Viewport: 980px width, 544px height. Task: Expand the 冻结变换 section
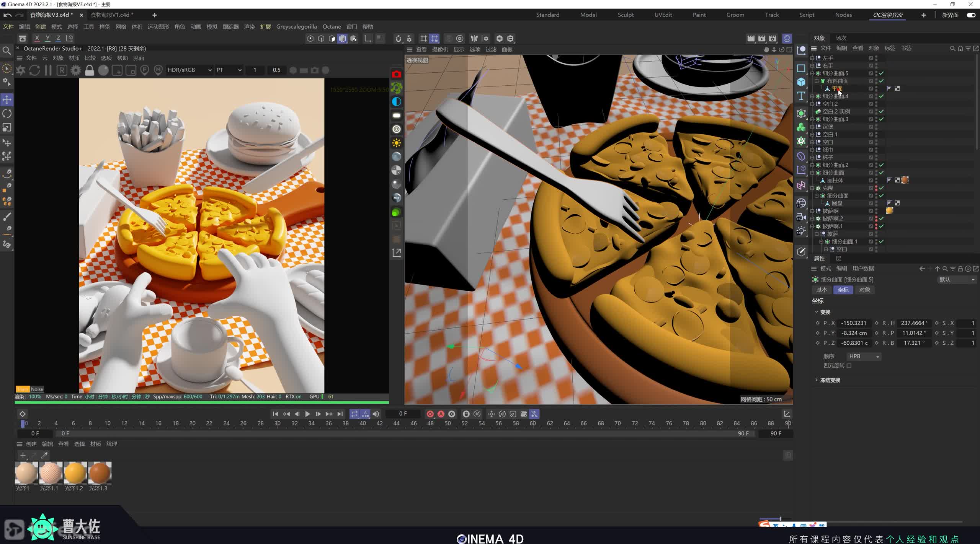pos(817,380)
